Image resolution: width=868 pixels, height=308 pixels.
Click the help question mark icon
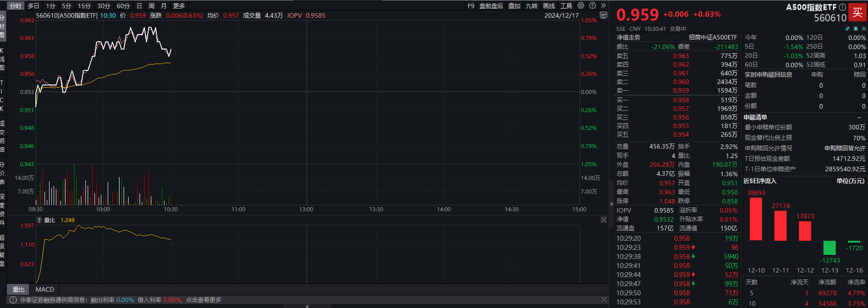(593, 5)
